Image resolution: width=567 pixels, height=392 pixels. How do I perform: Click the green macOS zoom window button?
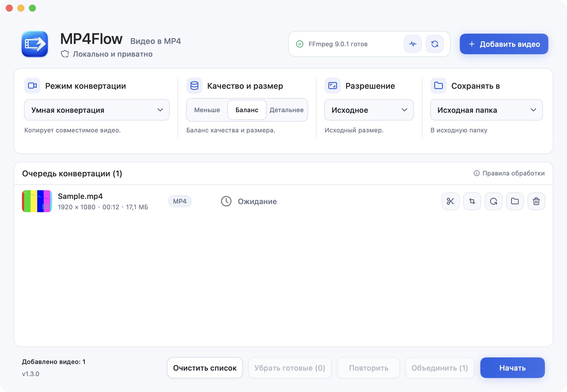(32, 8)
